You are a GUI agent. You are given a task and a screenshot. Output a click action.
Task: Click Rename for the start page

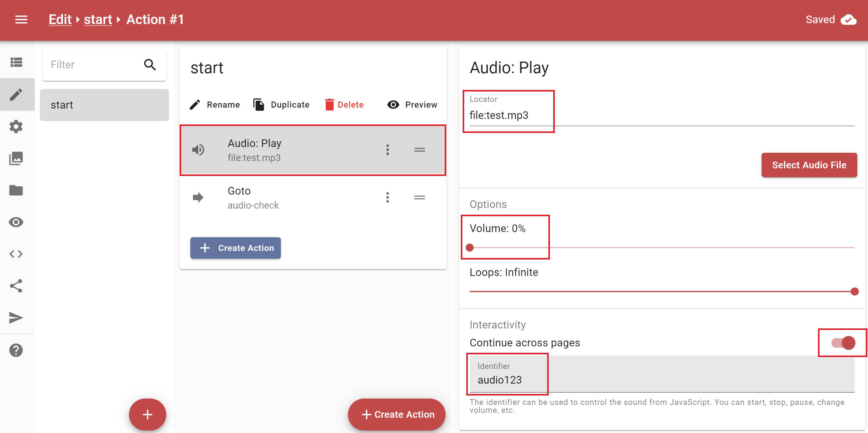215,105
